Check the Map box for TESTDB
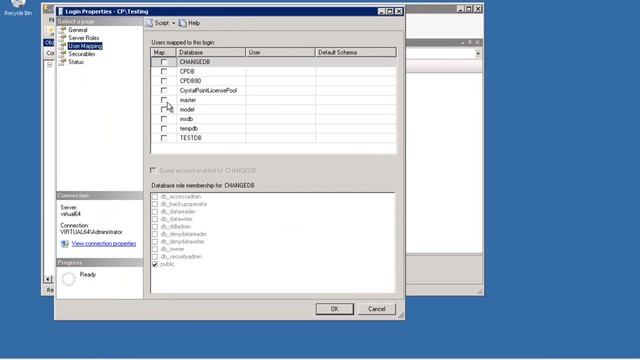 164,138
